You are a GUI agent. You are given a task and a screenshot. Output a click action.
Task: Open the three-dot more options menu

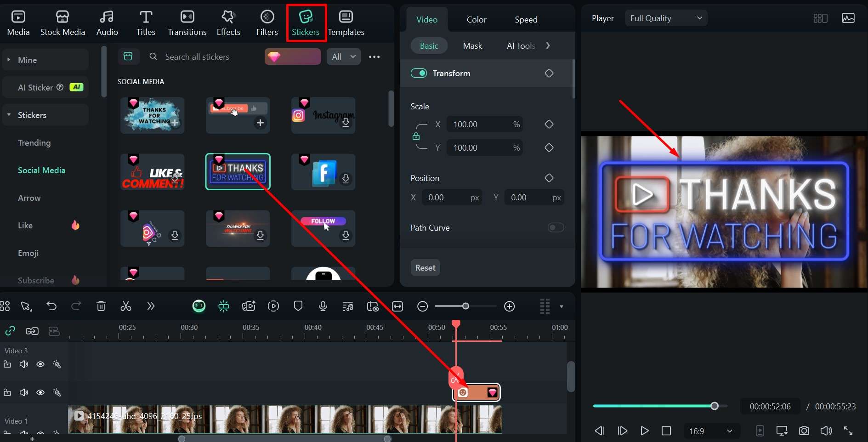pos(374,57)
